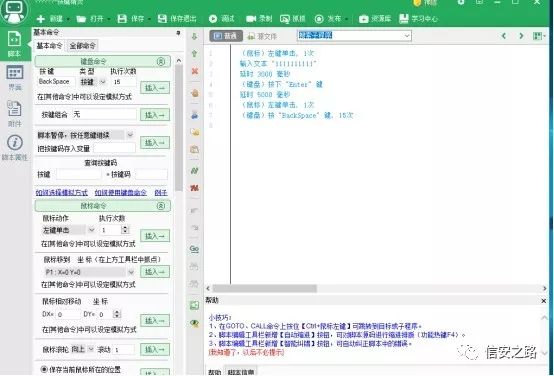Select the Interface item in left sidebar
This screenshot has height=376, width=554.
pyautogui.click(x=14, y=78)
